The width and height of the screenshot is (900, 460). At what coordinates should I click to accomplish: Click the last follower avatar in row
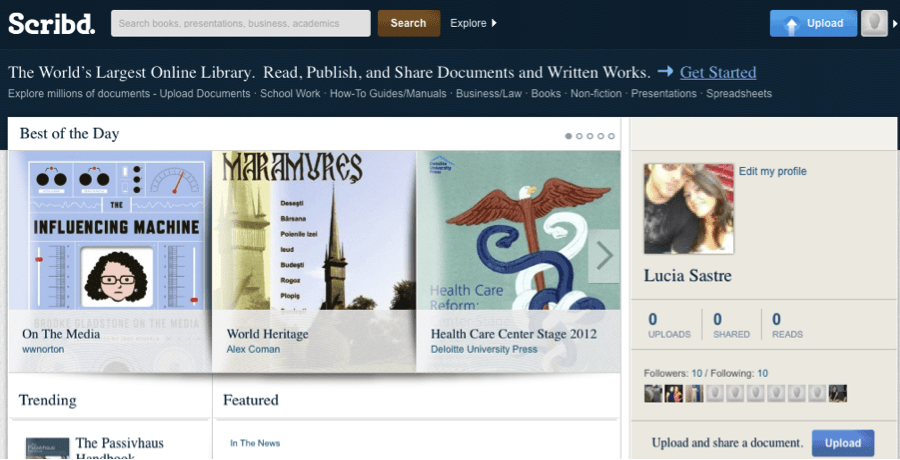click(x=838, y=393)
